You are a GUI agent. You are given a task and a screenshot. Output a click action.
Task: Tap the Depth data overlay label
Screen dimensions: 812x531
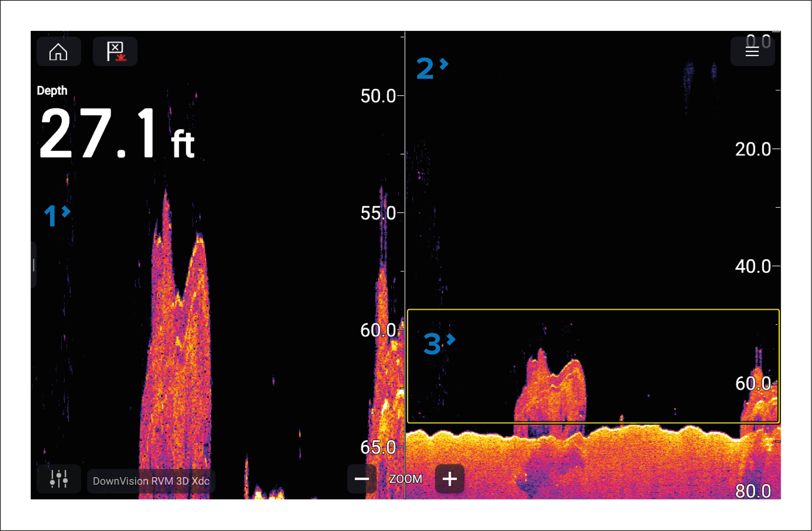tap(52, 91)
